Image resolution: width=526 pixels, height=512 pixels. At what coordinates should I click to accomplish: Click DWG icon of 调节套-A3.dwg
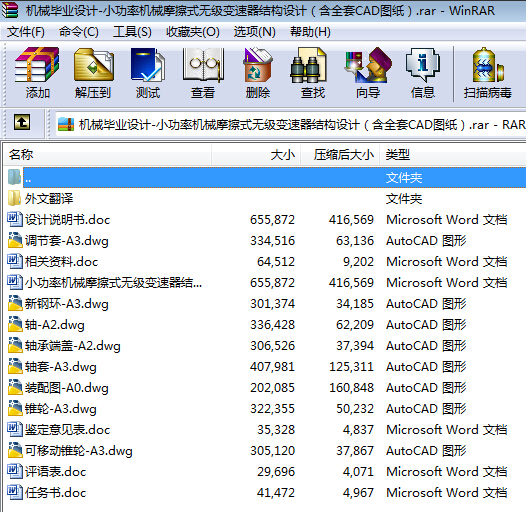[14, 240]
